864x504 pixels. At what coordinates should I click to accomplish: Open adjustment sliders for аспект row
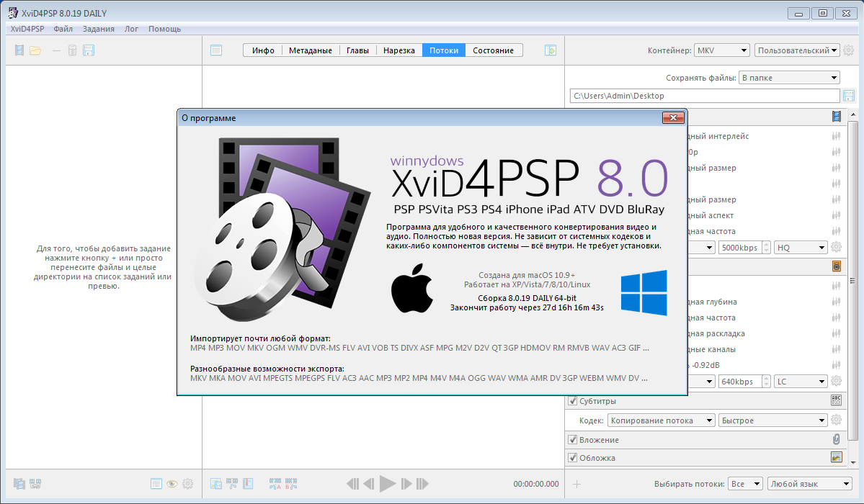click(837, 215)
